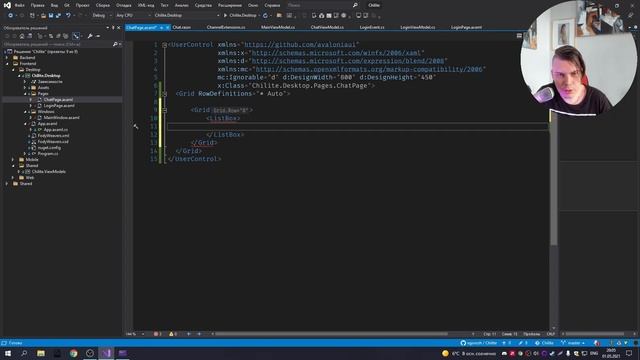Image resolution: width=640 pixels, height=360 pixels.
Task: Collapse the Pages folder in tree
Action: pyautogui.click(x=25, y=93)
